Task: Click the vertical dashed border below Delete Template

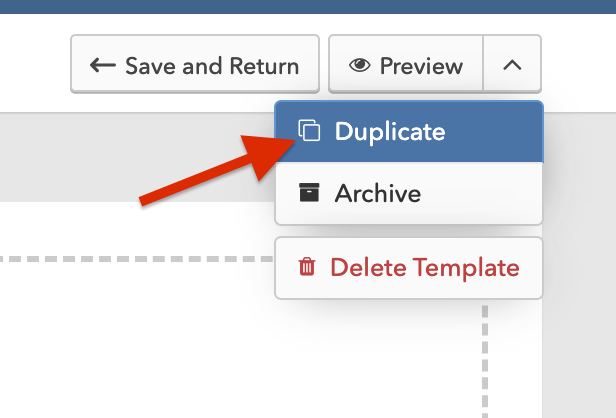Action: [485, 361]
